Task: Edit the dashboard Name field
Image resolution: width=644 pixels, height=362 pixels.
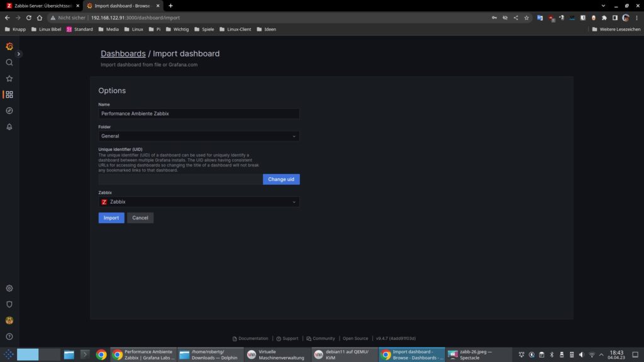Action: tap(199, 114)
